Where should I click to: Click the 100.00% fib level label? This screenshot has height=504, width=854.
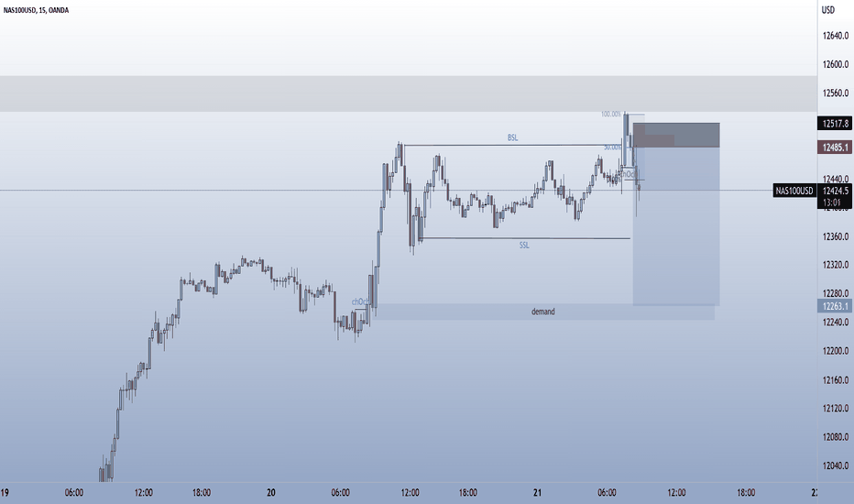click(611, 114)
